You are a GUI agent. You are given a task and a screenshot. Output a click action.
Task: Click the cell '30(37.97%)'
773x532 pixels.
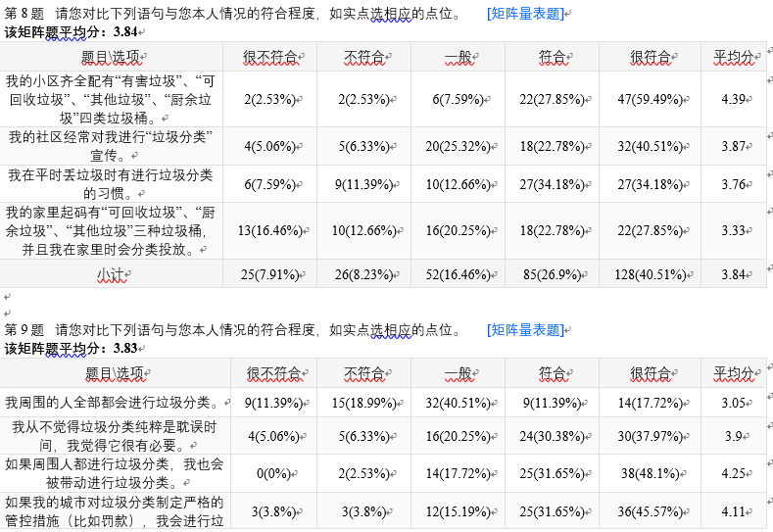pos(650,436)
